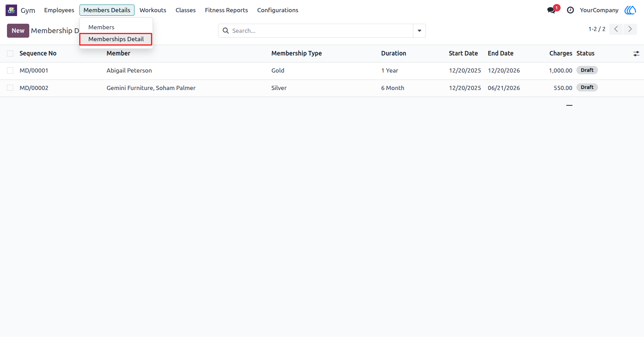
Task: Click the Gold membership type cell
Action: (x=278, y=70)
